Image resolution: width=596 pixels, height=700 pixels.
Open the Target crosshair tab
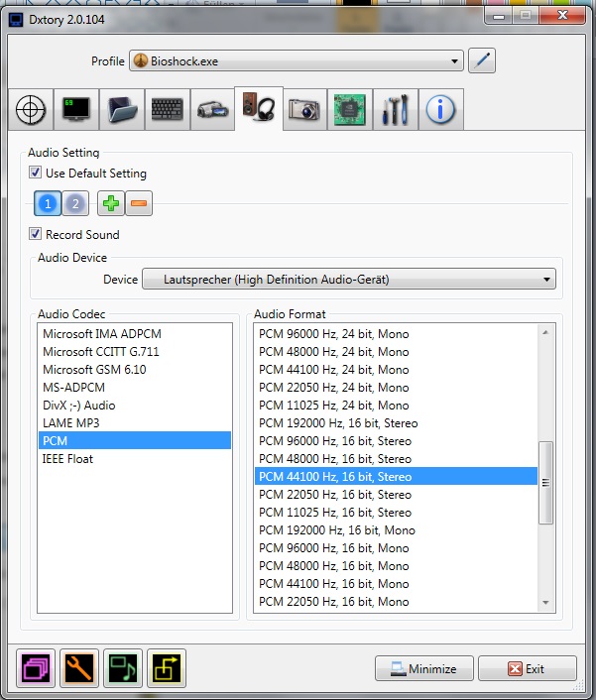[31, 109]
